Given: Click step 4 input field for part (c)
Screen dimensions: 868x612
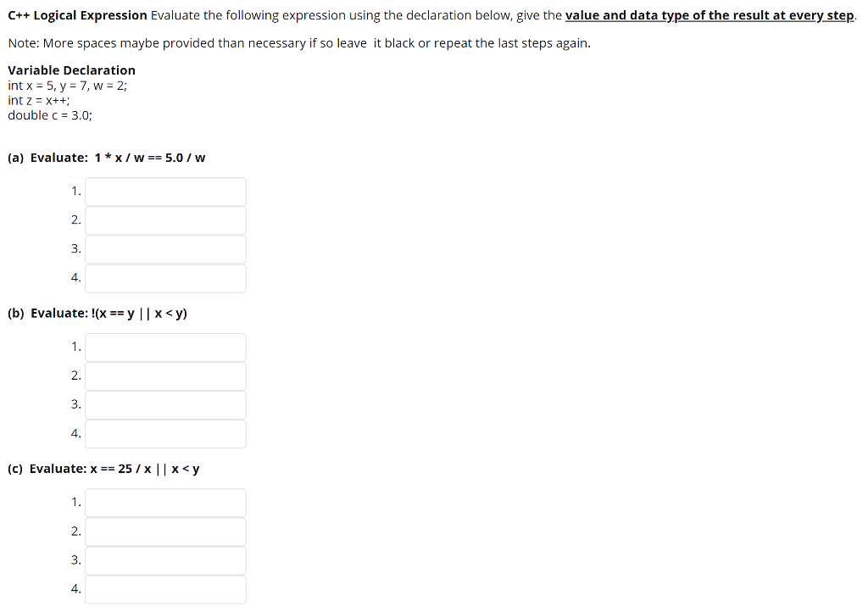Looking at the screenshot, I should click(165, 588).
